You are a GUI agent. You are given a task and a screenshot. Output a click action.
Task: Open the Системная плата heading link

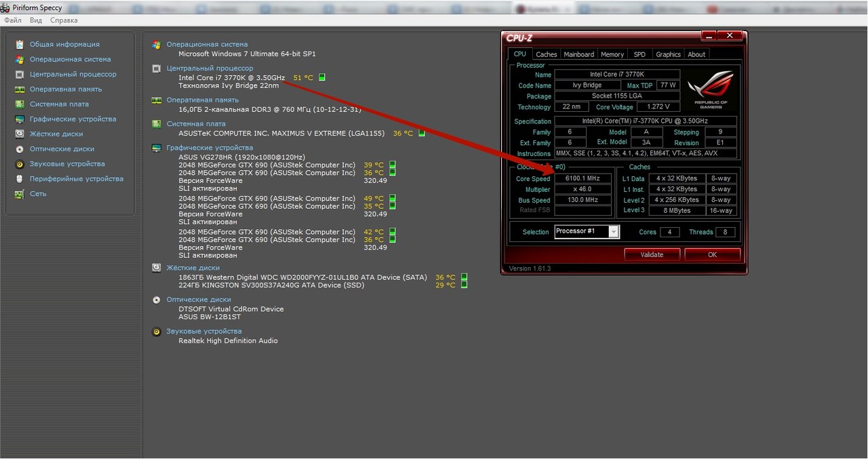click(196, 124)
